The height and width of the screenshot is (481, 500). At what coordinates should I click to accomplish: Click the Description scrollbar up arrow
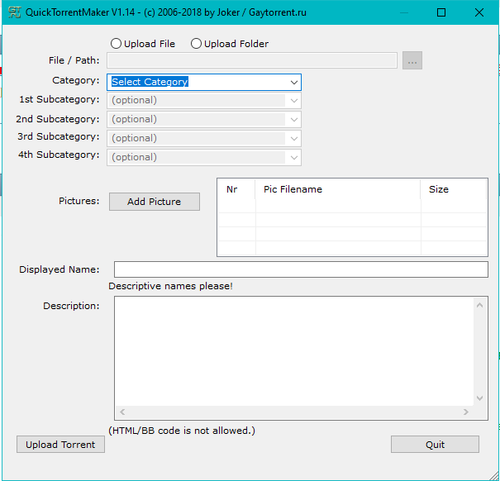[x=480, y=305]
